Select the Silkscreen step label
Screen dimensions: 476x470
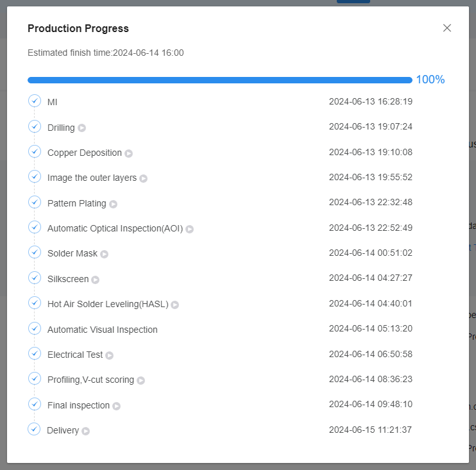point(68,279)
